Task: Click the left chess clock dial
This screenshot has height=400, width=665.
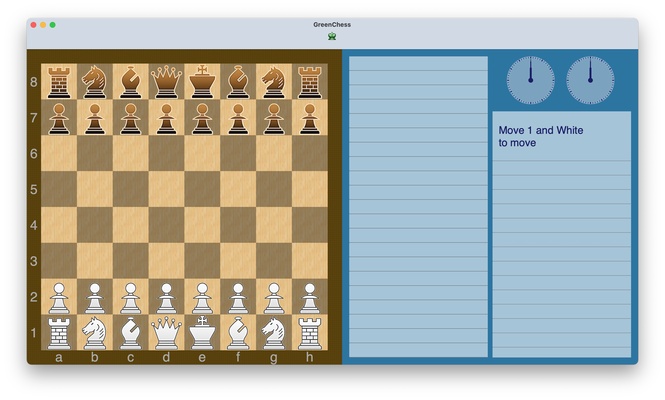Action: coord(530,80)
